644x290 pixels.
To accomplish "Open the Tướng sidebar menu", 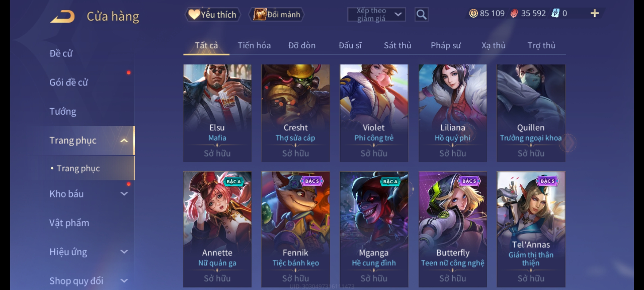I will click(x=63, y=111).
